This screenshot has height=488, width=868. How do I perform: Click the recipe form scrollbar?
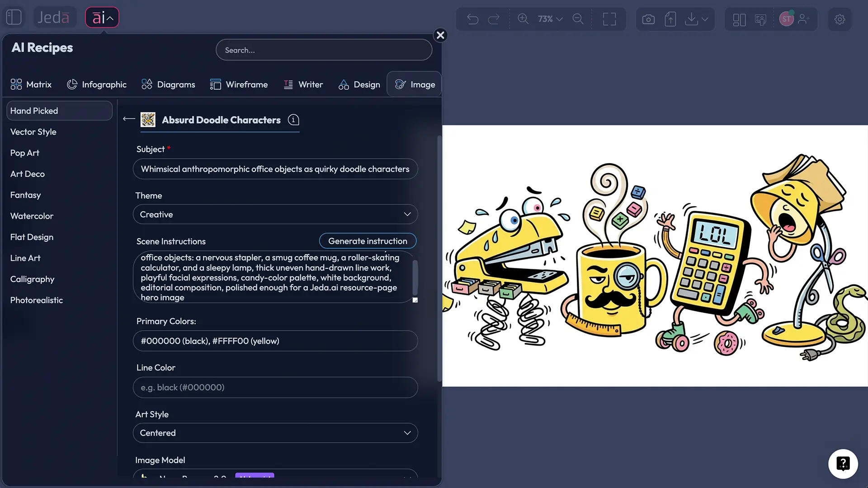(439, 258)
